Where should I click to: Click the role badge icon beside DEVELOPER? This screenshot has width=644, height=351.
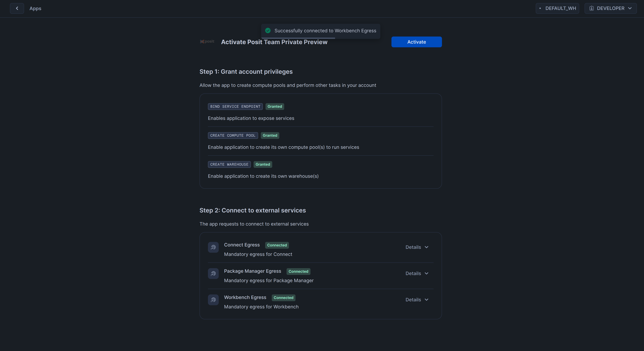[591, 8]
